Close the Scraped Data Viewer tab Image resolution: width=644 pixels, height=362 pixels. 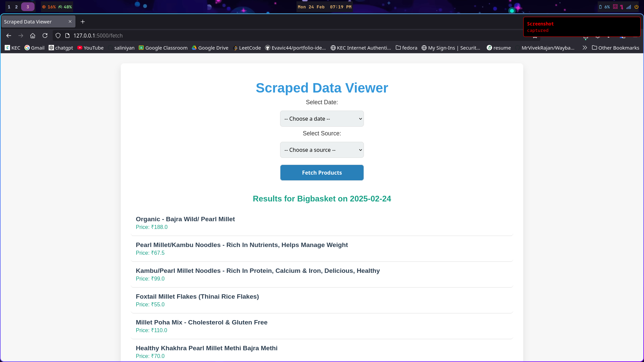point(70,21)
